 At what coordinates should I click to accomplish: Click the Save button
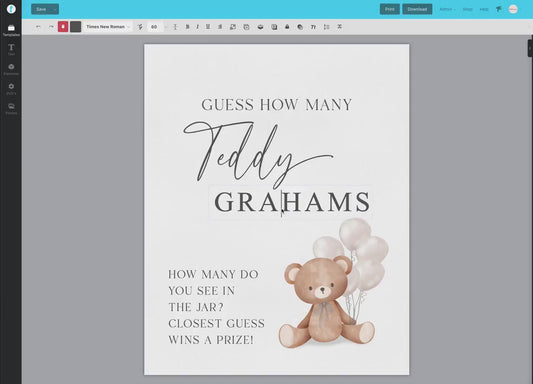pos(41,9)
